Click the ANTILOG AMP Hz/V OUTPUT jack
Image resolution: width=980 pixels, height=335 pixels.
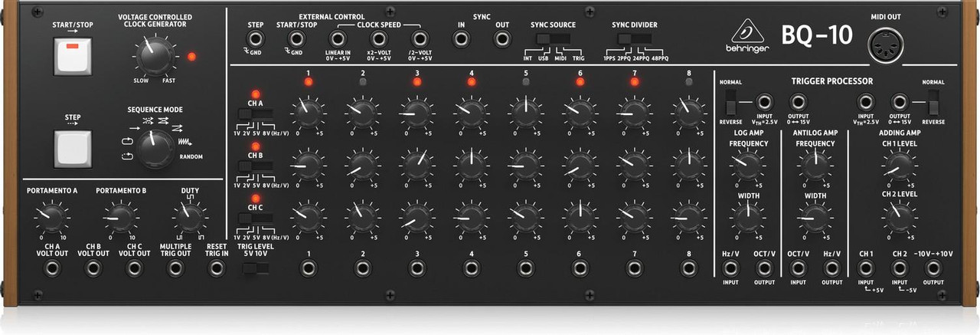(x=831, y=268)
